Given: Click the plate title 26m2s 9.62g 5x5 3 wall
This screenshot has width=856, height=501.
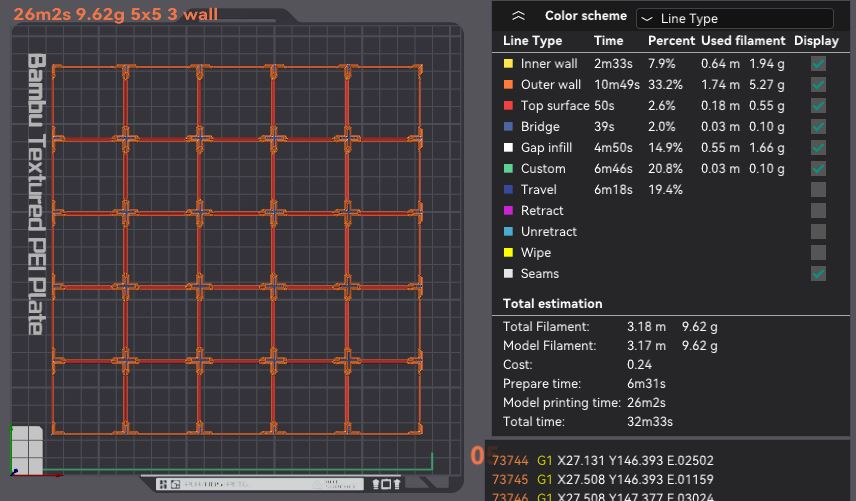Looking at the screenshot, I should 116,14.
